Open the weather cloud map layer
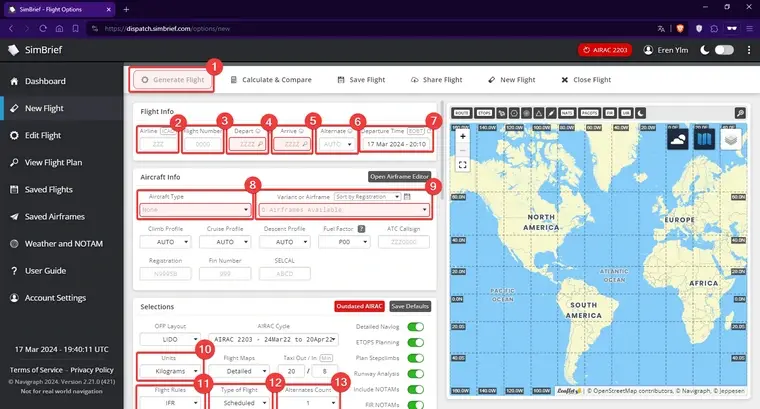Viewport: 760px width, 409px height. click(x=678, y=140)
